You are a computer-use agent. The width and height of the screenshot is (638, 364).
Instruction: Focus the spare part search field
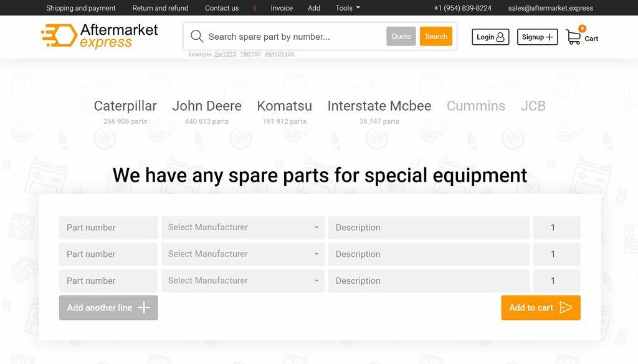tap(293, 37)
